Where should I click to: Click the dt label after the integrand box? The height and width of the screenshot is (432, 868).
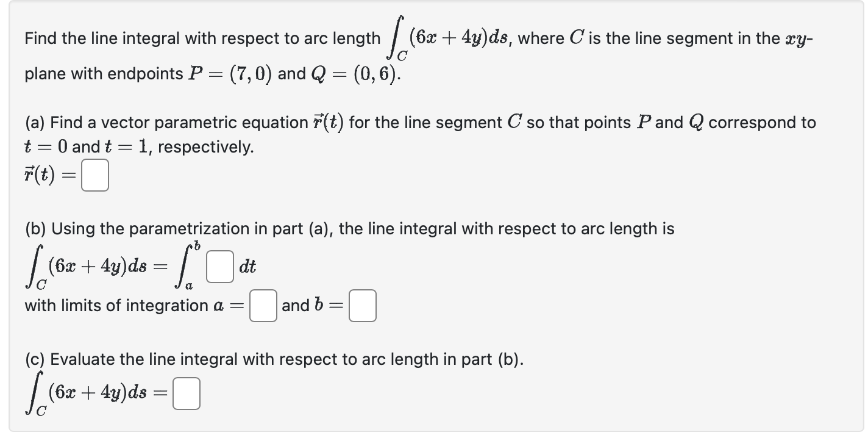point(248,267)
